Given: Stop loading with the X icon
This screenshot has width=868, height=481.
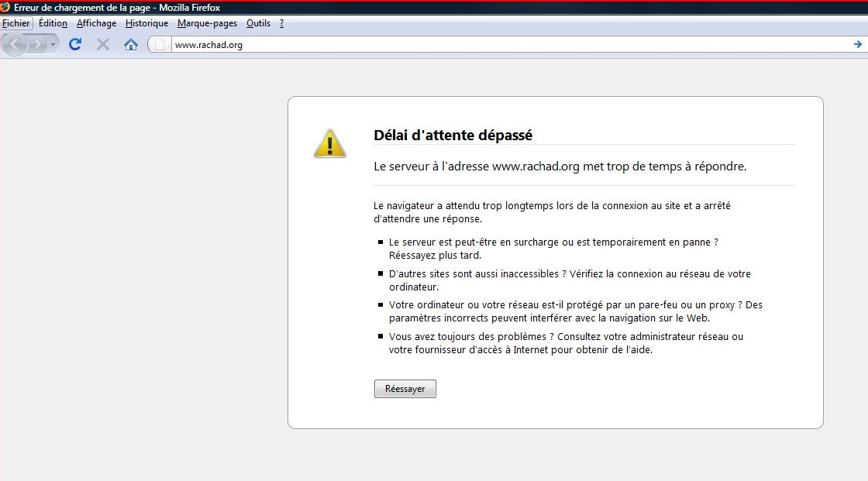Looking at the screenshot, I should [x=103, y=44].
